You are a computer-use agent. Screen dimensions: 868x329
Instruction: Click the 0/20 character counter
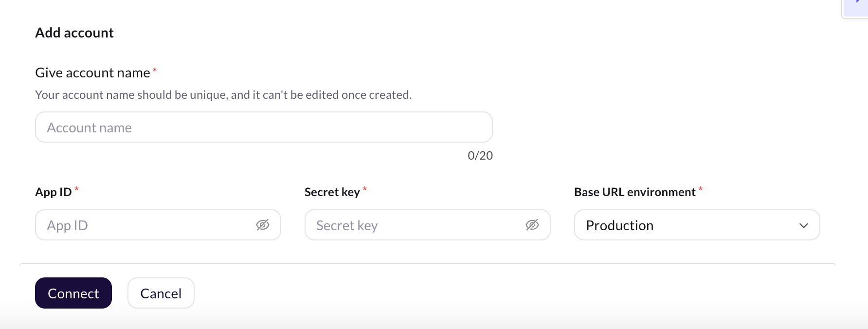480,156
